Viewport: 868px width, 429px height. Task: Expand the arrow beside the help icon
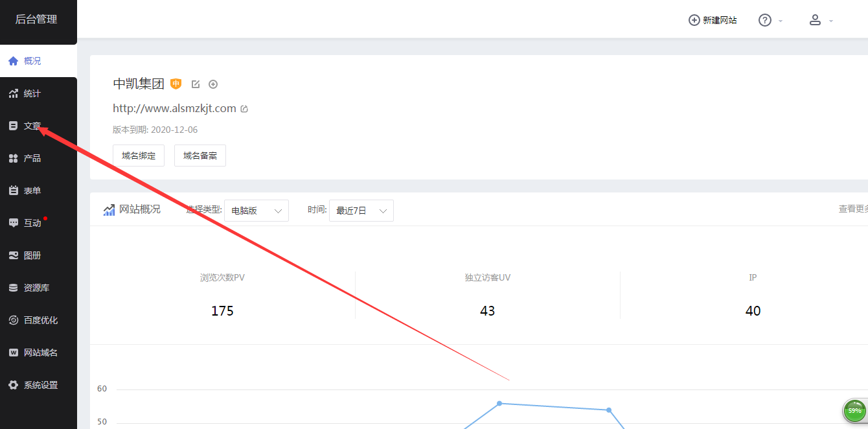click(781, 21)
